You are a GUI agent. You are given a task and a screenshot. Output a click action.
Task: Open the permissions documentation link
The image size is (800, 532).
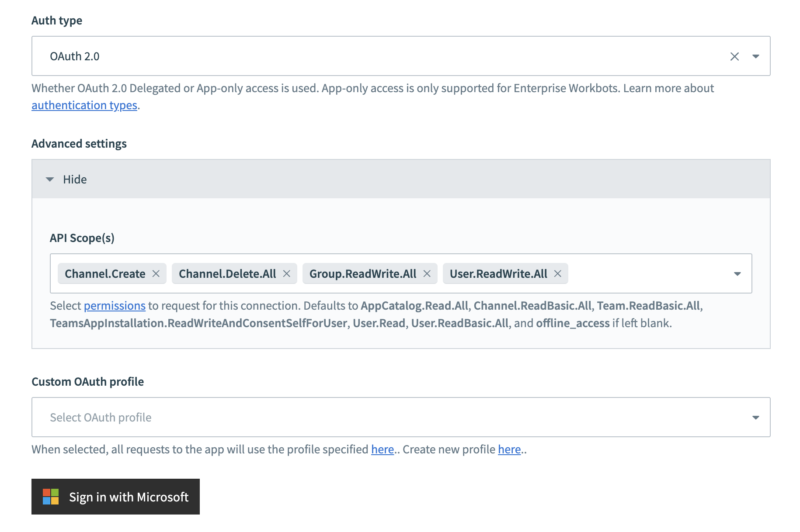pos(115,306)
